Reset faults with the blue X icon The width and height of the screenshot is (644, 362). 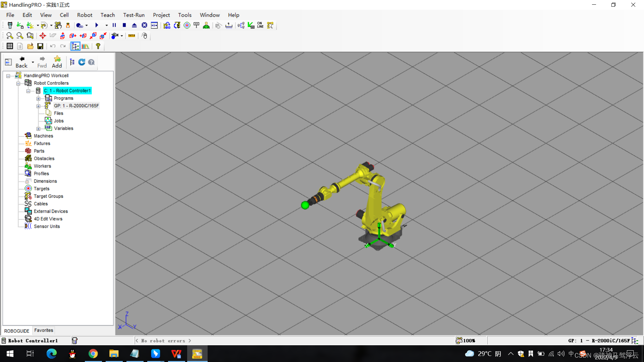pyautogui.click(x=144, y=25)
